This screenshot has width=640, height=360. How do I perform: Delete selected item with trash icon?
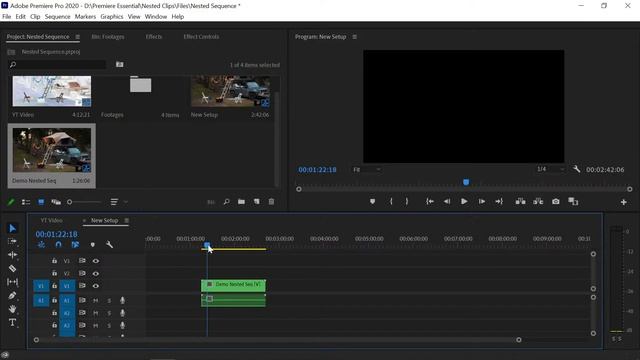coord(271,202)
